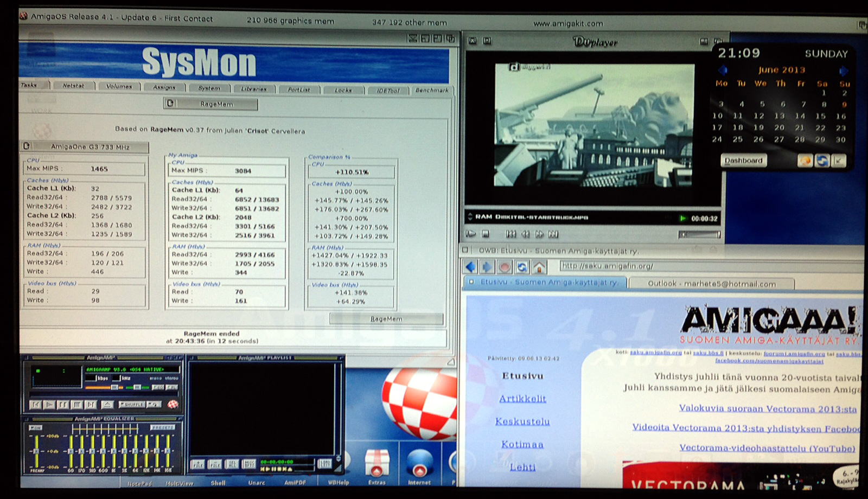Adjust the DvPlayer volume slider
868x499 pixels.
[x=700, y=234]
